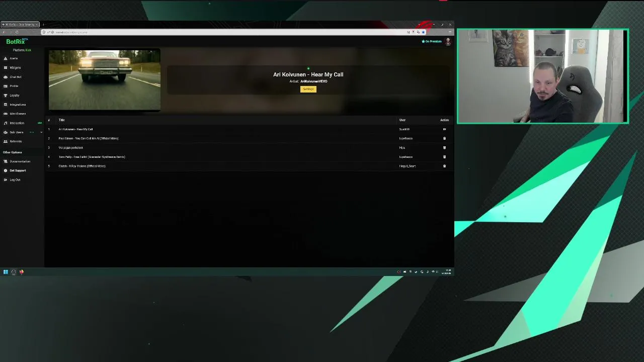Delete the Paul Simon song from the queue

(x=444, y=138)
